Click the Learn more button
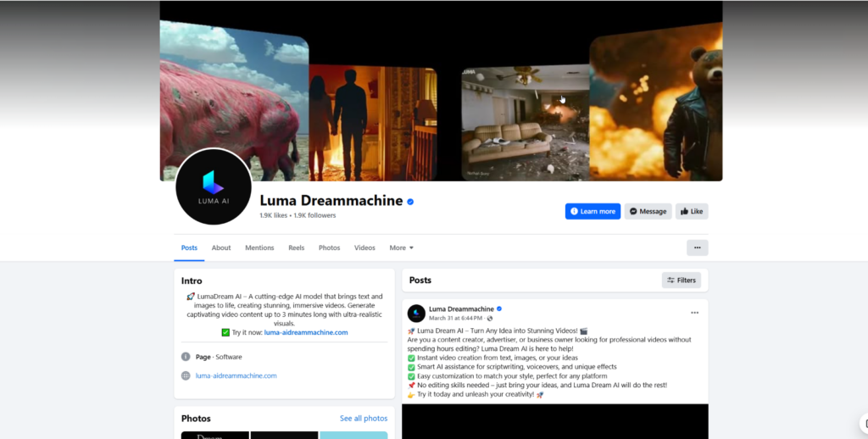This screenshot has width=868, height=439. [x=593, y=212]
